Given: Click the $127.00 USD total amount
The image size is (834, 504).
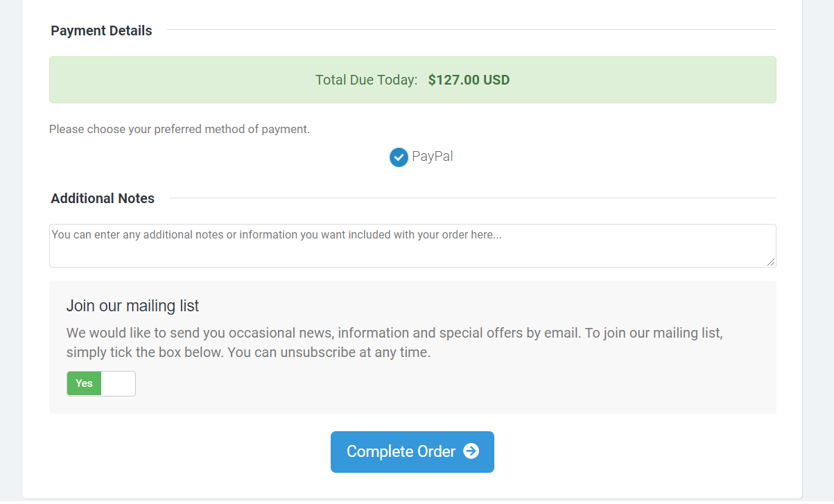Looking at the screenshot, I should (469, 80).
